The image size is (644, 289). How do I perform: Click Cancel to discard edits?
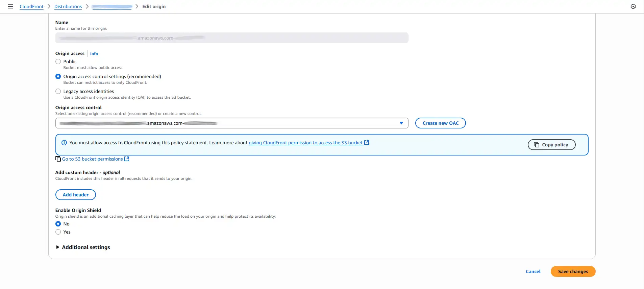pyautogui.click(x=533, y=271)
